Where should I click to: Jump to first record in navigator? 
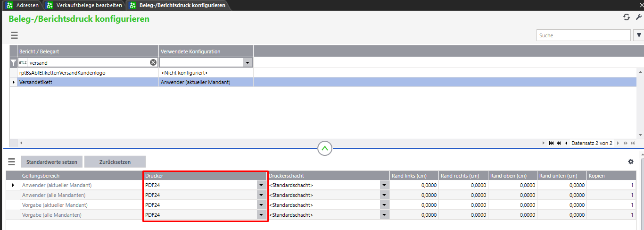pyautogui.click(x=551, y=143)
